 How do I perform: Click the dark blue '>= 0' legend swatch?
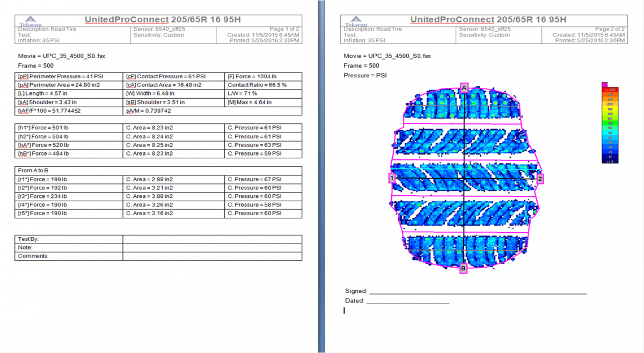(610, 160)
